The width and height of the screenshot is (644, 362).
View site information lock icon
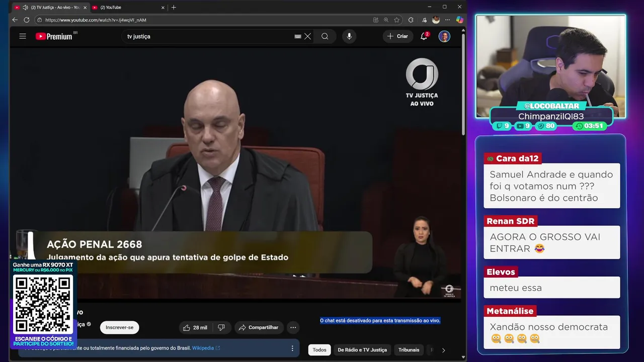[39, 20]
